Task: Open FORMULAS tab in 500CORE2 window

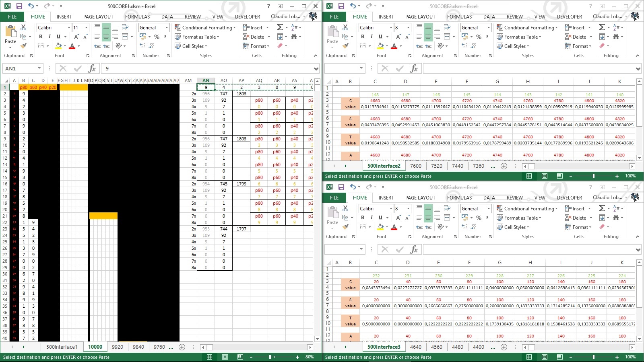Action: coord(459,17)
